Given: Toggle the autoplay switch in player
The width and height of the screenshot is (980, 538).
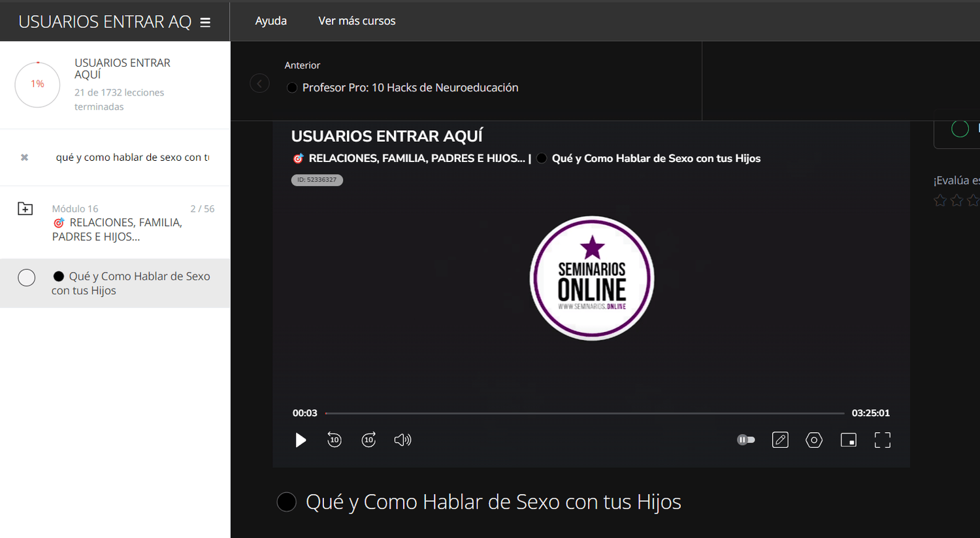Looking at the screenshot, I should coord(745,440).
